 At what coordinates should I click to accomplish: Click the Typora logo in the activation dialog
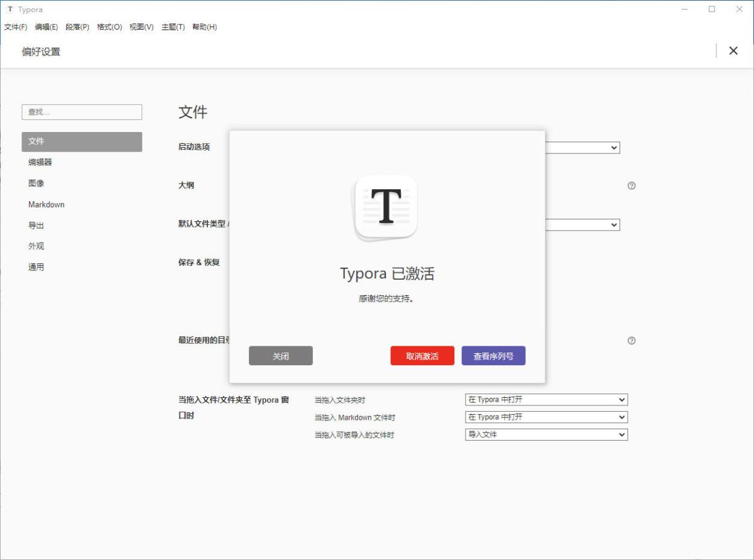click(386, 206)
